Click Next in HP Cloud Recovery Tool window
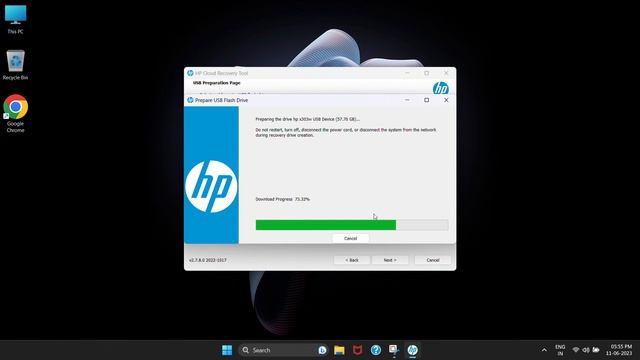This screenshot has width=640, height=360. click(x=390, y=260)
